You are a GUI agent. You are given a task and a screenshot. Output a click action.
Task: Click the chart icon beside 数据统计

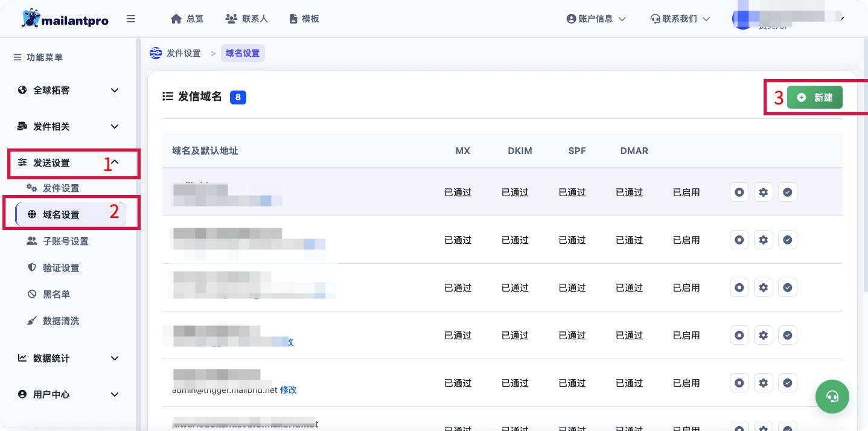coord(22,358)
